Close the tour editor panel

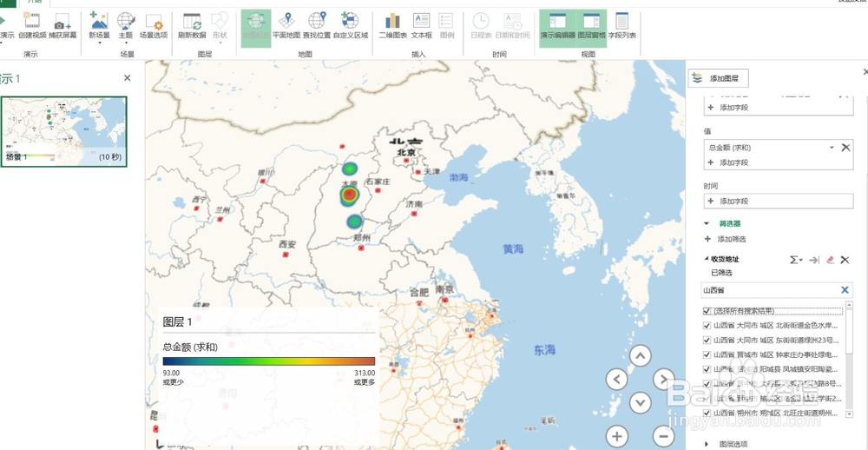(128, 78)
